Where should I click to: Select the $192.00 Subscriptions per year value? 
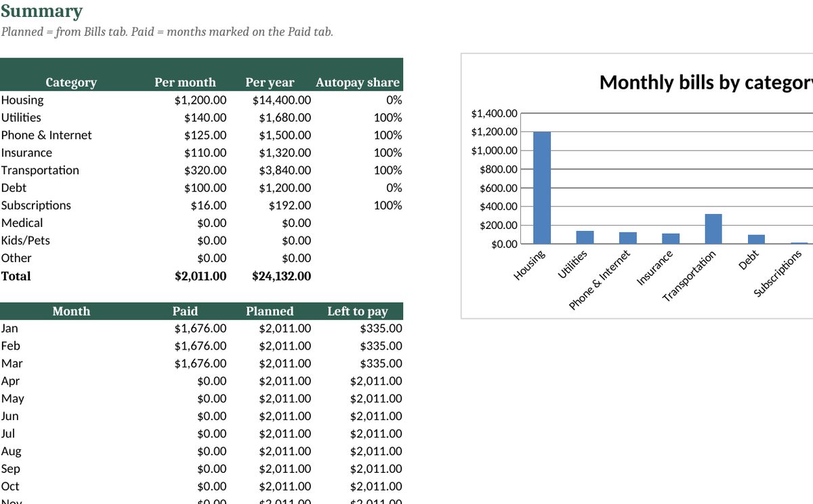[290, 205]
